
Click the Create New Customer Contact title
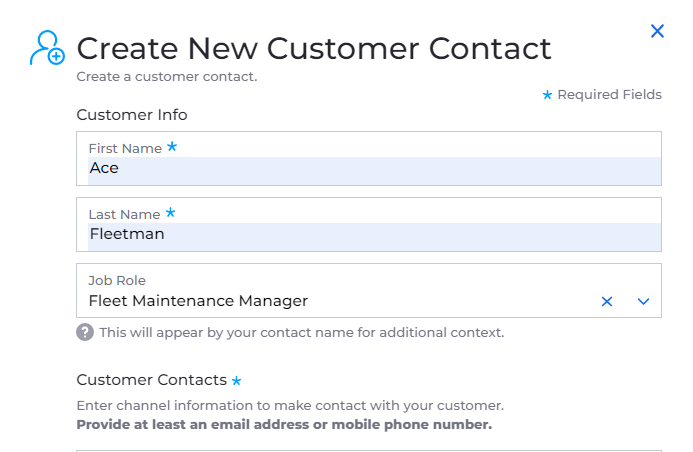(x=314, y=48)
